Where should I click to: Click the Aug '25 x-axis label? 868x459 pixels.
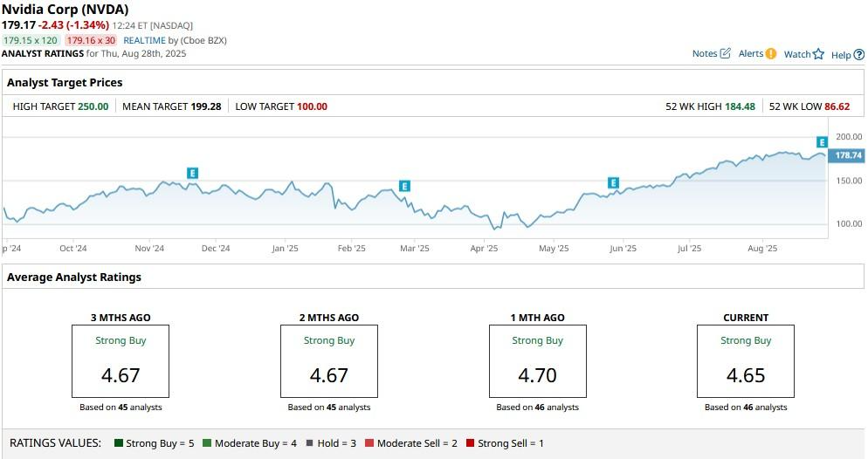(762, 249)
